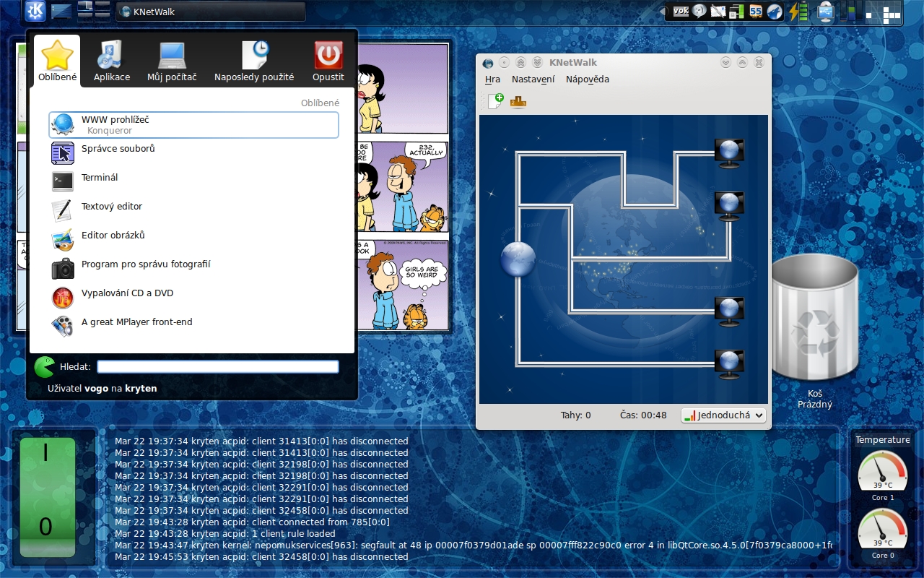The width and height of the screenshot is (924, 578).
Task: Rotate the bottom computer terminal tile
Action: (x=729, y=364)
